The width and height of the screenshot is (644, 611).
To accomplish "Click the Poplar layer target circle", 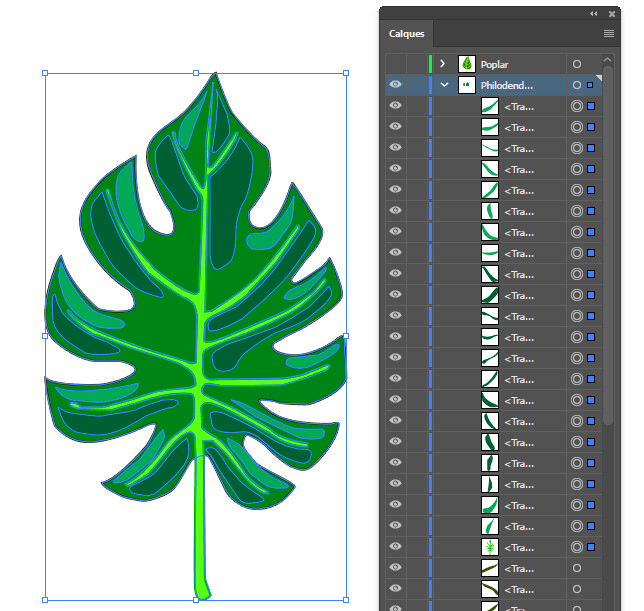I will 577,64.
